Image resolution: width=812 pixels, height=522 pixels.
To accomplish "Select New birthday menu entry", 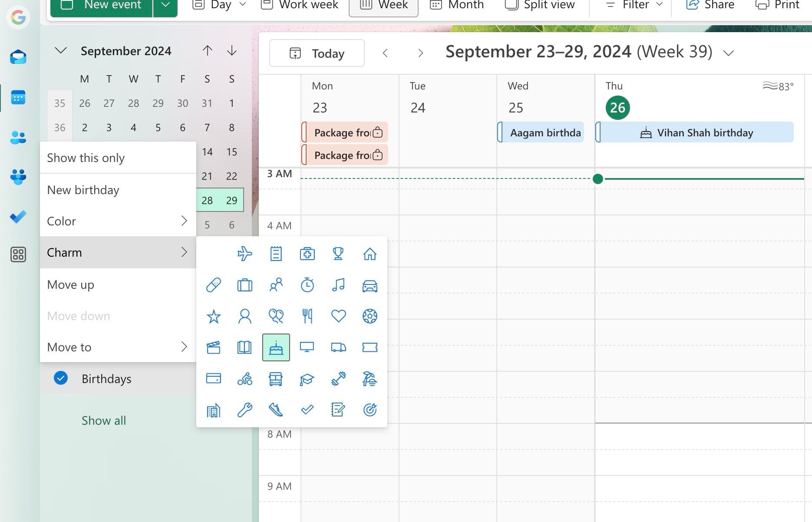I will point(118,190).
